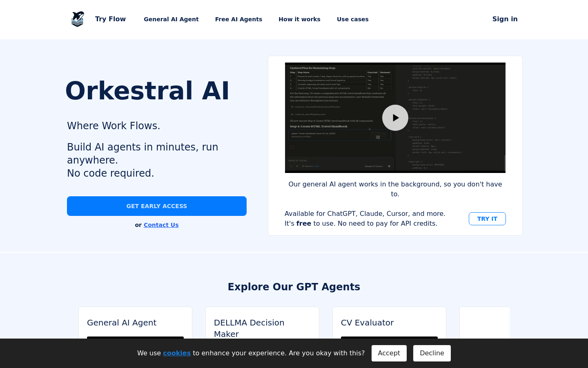Open General AI Agent nav menu item
The image size is (588, 368).
tap(171, 19)
